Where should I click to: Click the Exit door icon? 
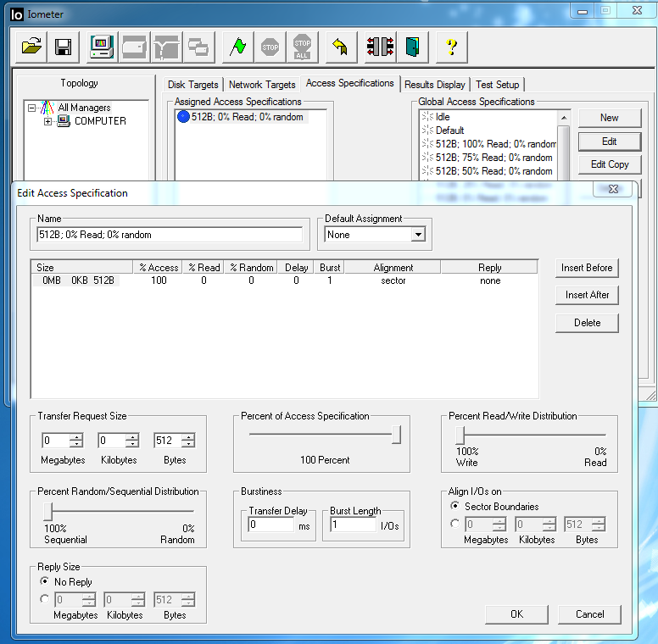point(412,47)
